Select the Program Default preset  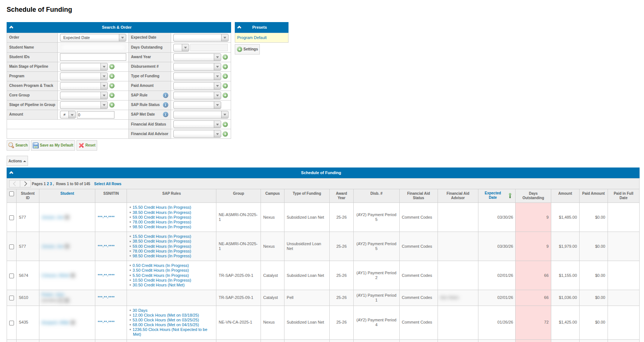[252, 38]
